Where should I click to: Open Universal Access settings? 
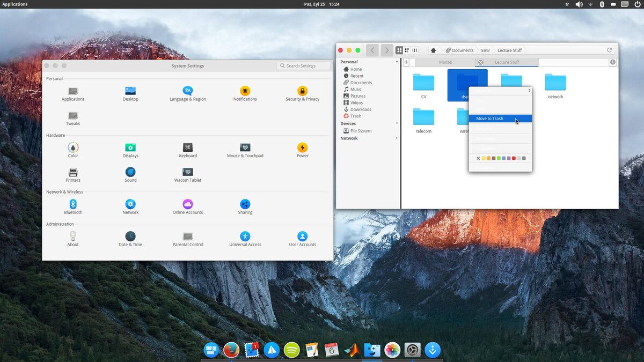pos(245,240)
